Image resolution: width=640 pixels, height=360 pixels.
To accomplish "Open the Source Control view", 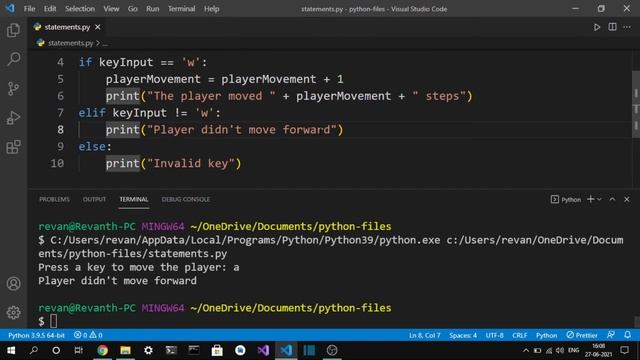I will click(x=13, y=89).
